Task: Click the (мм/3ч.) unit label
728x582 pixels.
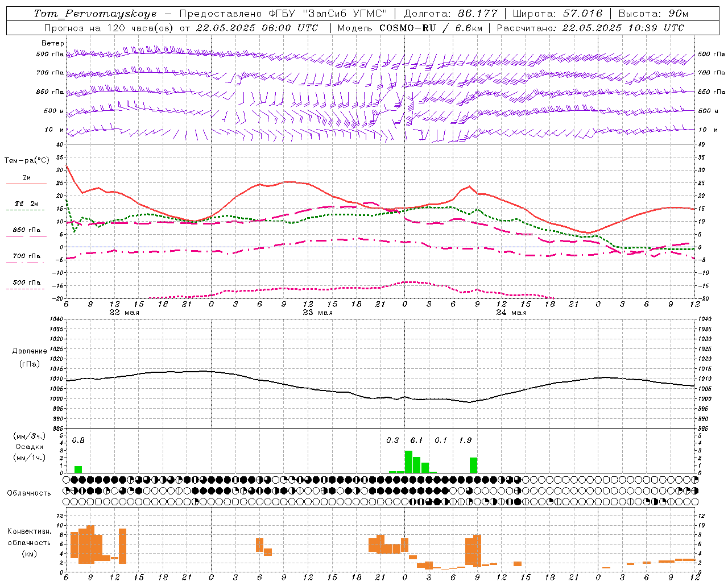Action: click(x=29, y=436)
